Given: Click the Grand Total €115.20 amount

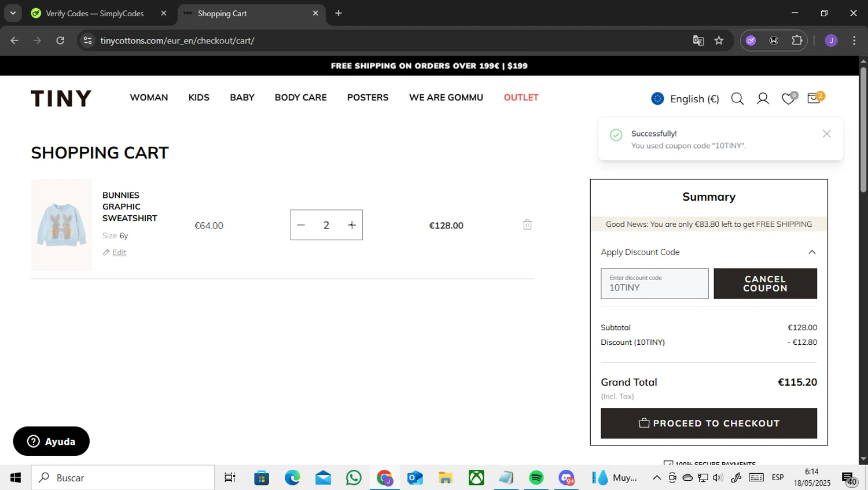Looking at the screenshot, I should 797,382.
